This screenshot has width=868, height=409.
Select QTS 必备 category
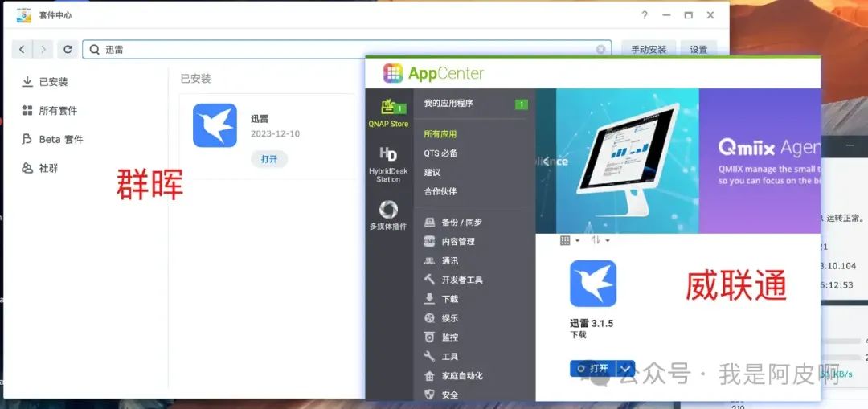[x=440, y=153]
